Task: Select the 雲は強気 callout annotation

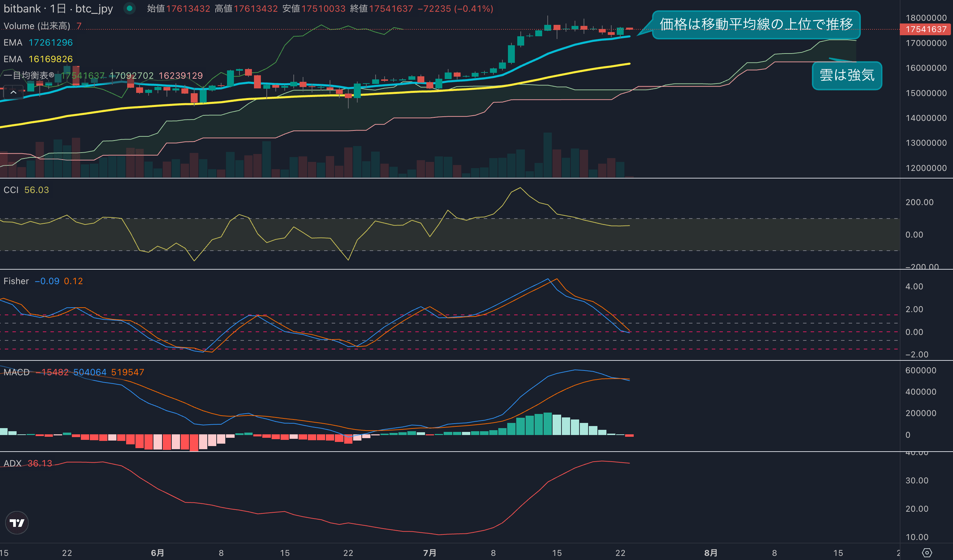Action: point(847,75)
